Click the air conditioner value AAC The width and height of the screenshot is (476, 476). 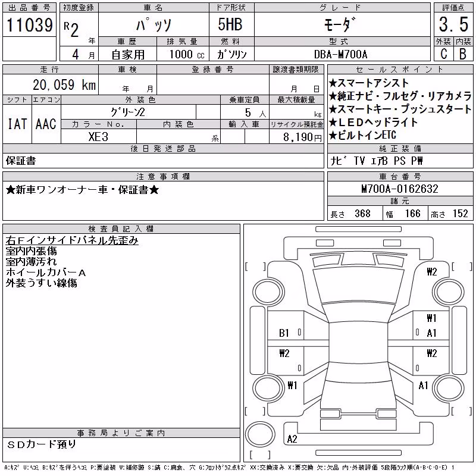click(x=46, y=124)
